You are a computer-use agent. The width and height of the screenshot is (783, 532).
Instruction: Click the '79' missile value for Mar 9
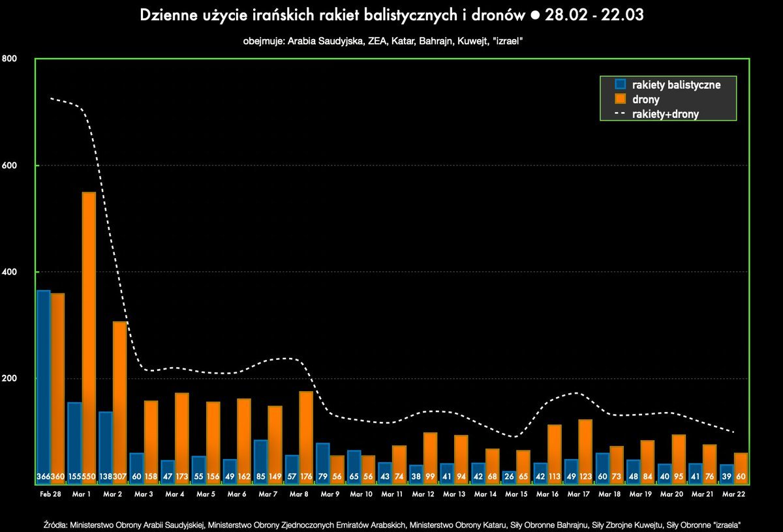323,477
